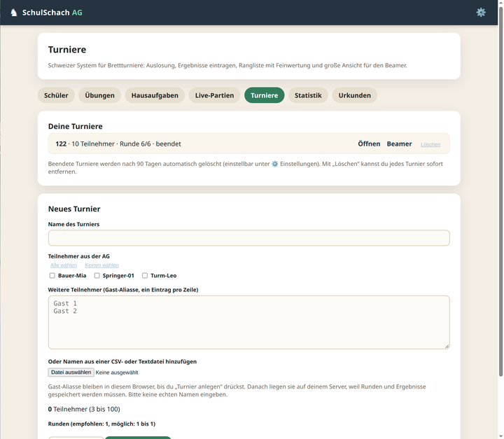
Task: Open the Hausaufgaben tab
Action: (x=155, y=95)
